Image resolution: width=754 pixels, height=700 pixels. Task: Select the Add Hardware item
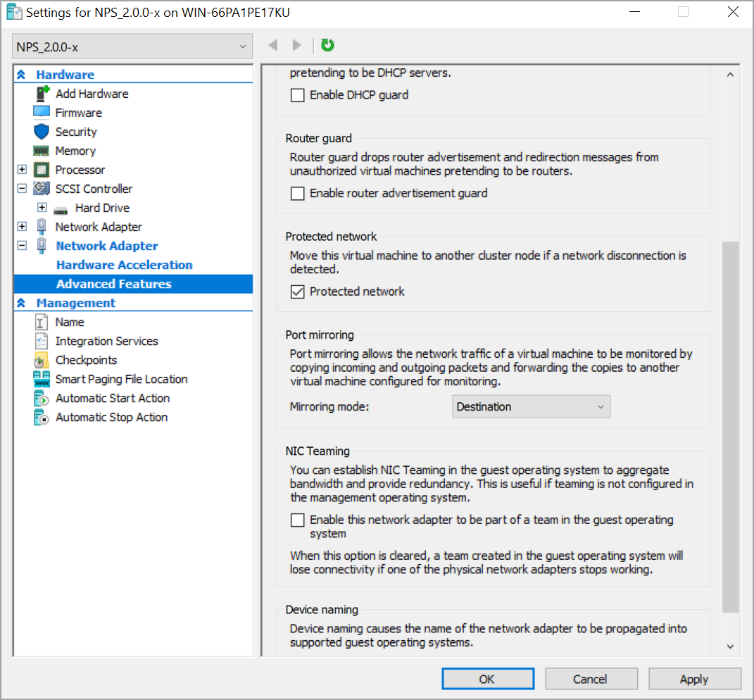pyautogui.click(x=92, y=93)
